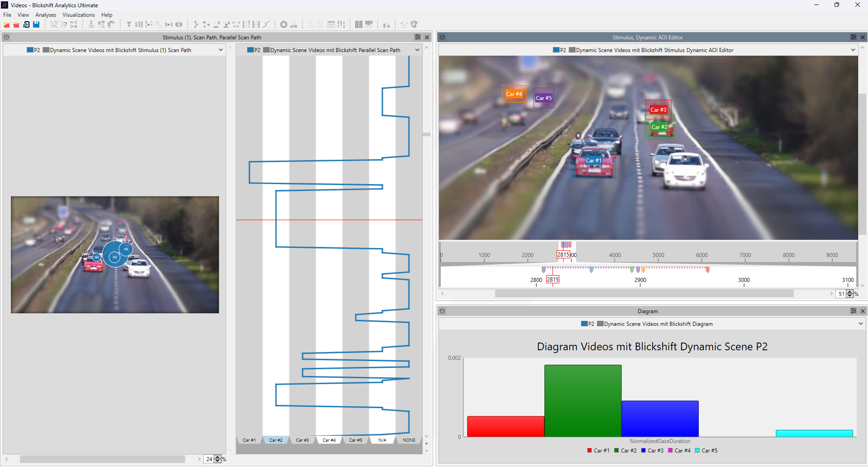Collapse the Diagram panel header toggle

[x=442, y=311]
